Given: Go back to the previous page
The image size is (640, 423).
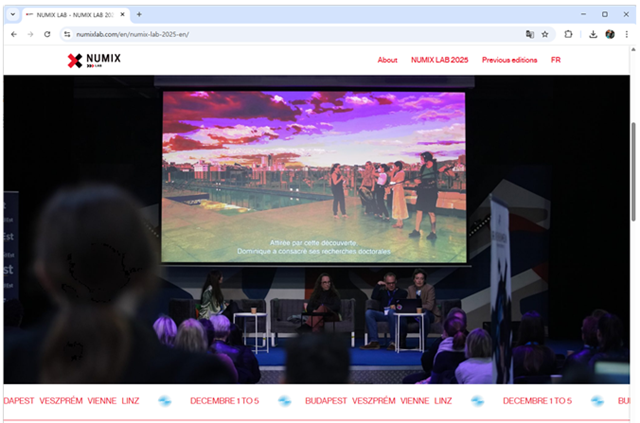Looking at the screenshot, I should (13, 34).
